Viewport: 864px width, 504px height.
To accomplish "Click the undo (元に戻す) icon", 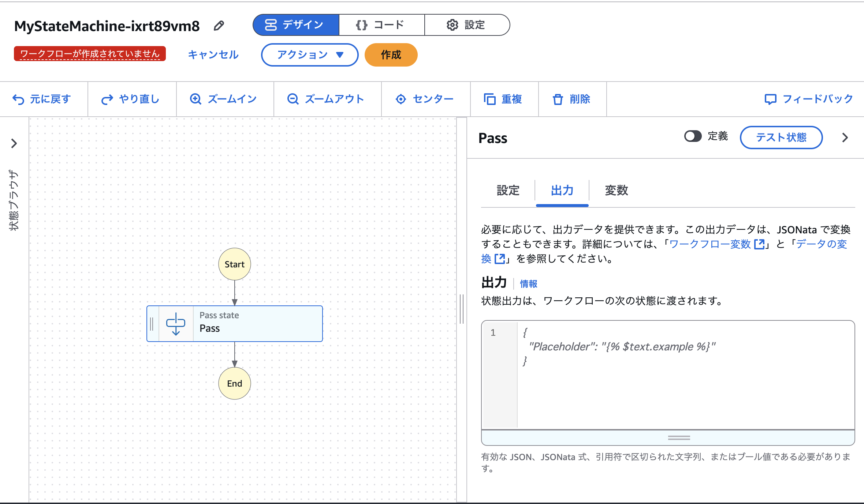I will 19,99.
